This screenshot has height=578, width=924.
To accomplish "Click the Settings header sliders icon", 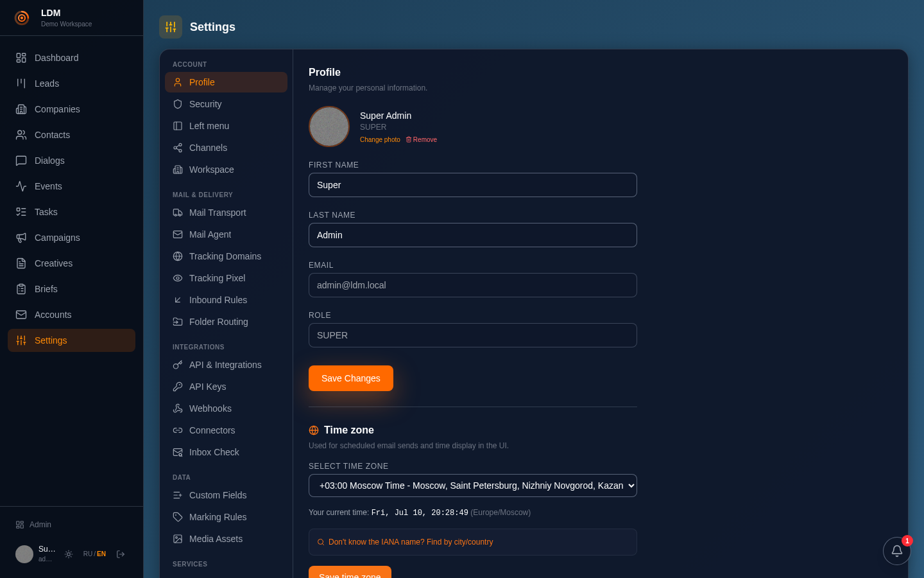I will [171, 27].
